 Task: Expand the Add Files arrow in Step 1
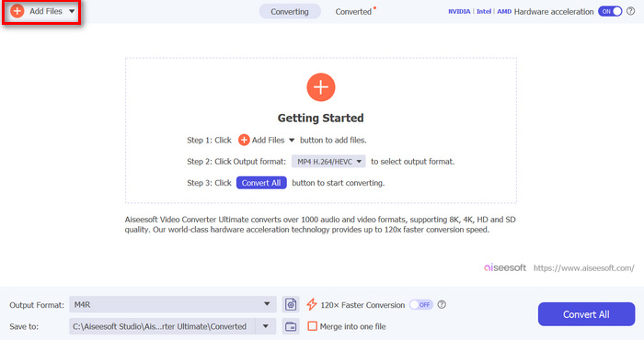pyautogui.click(x=292, y=141)
